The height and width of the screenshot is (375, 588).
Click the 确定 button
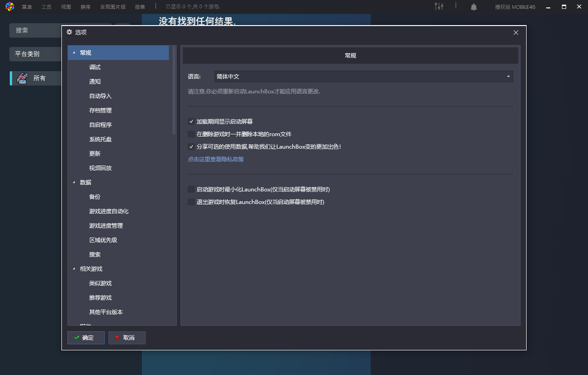tap(86, 338)
